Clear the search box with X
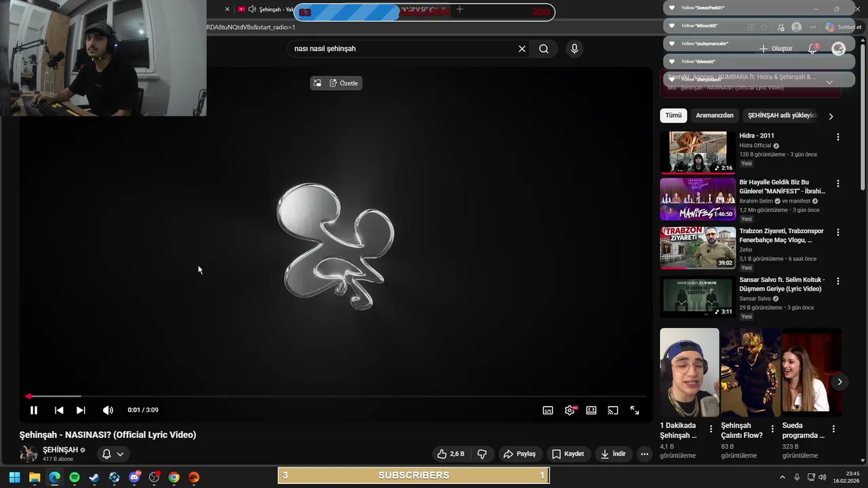868x488 pixels. pyautogui.click(x=522, y=49)
